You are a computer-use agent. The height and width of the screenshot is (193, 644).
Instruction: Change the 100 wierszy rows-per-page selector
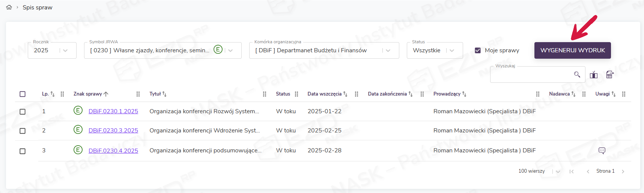pos(558,172)
